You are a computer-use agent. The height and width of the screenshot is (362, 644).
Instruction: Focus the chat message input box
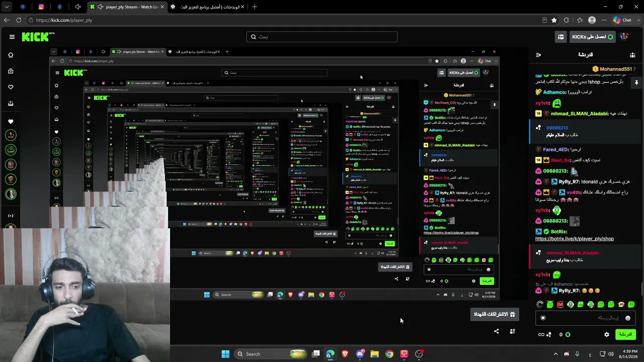point(585,318)
